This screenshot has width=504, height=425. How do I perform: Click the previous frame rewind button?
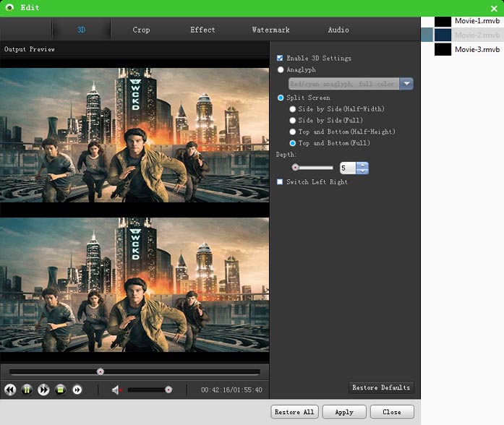(x=10, y=390)
